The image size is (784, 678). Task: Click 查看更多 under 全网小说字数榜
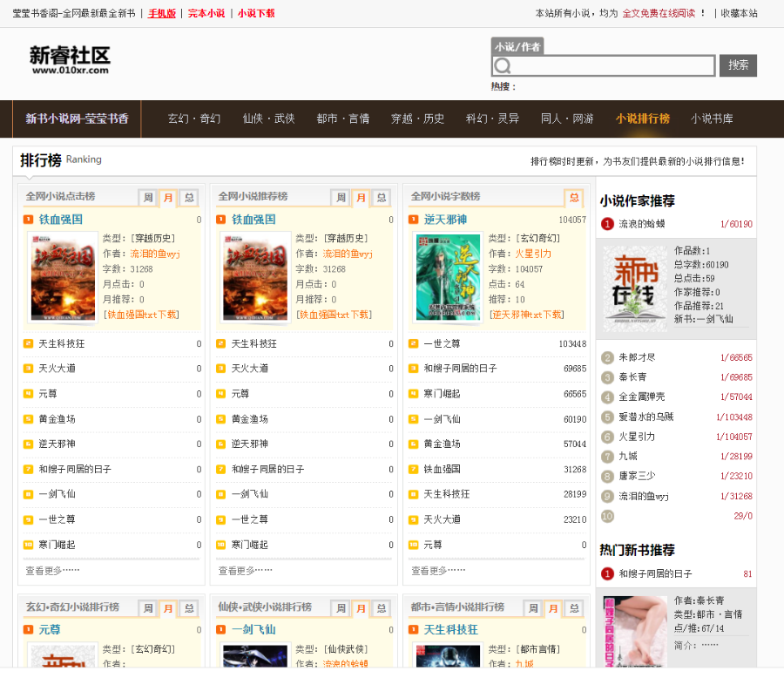[x=438, y=571]
